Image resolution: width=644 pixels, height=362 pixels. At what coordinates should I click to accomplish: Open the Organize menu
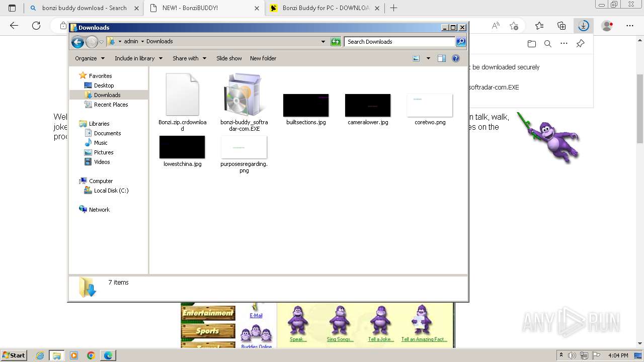coord(90,58)
